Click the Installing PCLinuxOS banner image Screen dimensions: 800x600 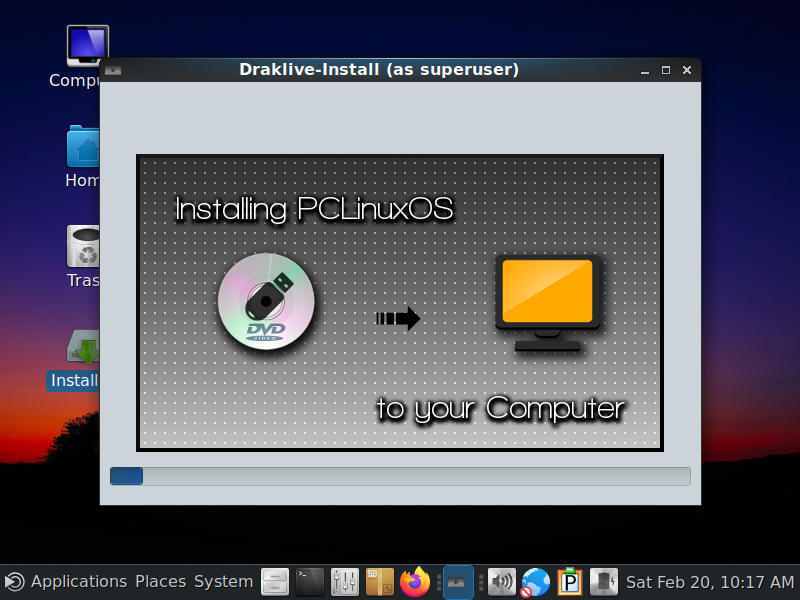point(400,303)
